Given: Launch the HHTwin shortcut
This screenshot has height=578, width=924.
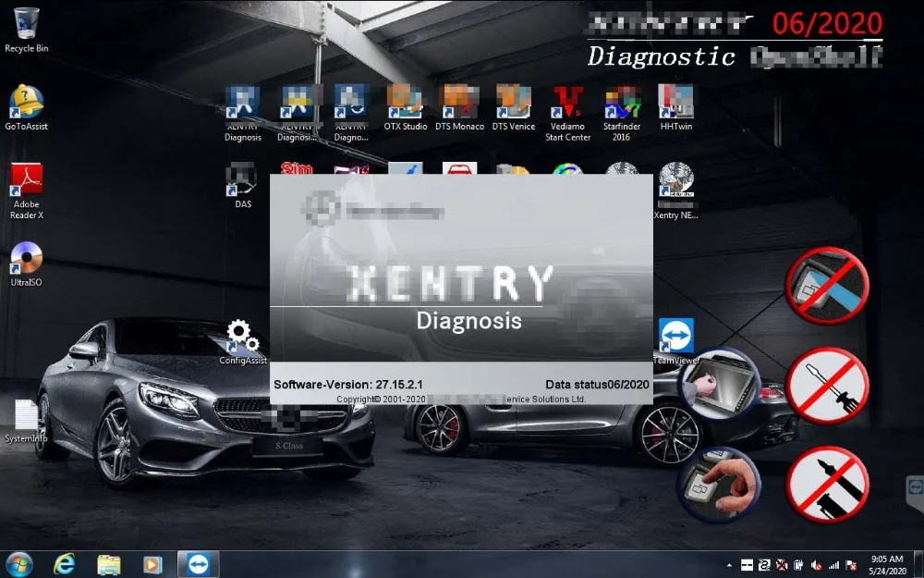Looking at the screenshot, I should 676,107.
